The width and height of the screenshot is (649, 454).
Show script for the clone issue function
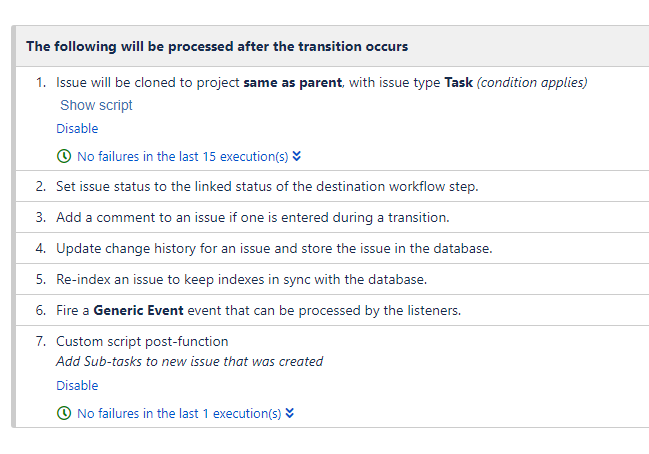coord(96,105)
